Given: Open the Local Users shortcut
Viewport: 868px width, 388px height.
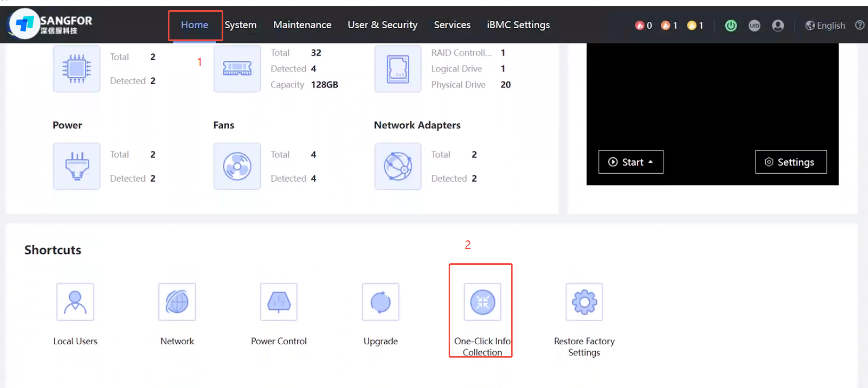Looking at the screenshot, I should tap(75, 302).
